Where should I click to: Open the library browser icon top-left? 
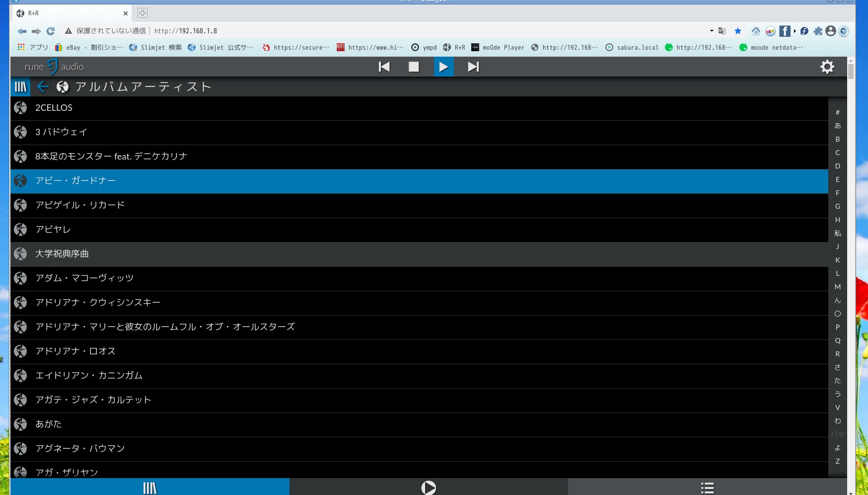20,86
